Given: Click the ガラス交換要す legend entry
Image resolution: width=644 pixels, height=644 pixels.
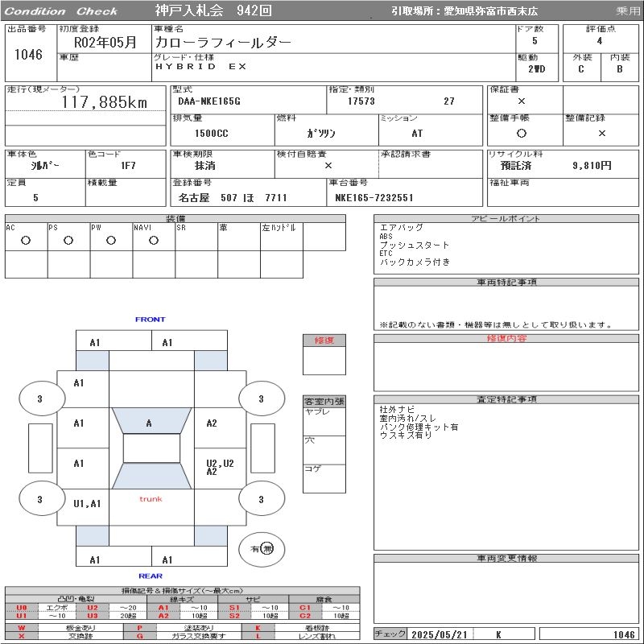Looking at the screenshot, I should coord(199,636).
